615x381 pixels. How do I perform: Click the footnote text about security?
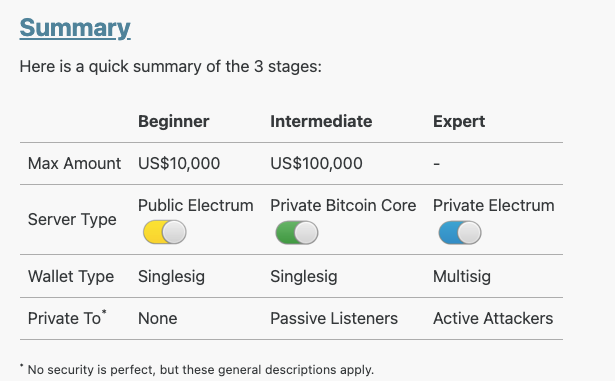tap(200, 370)
